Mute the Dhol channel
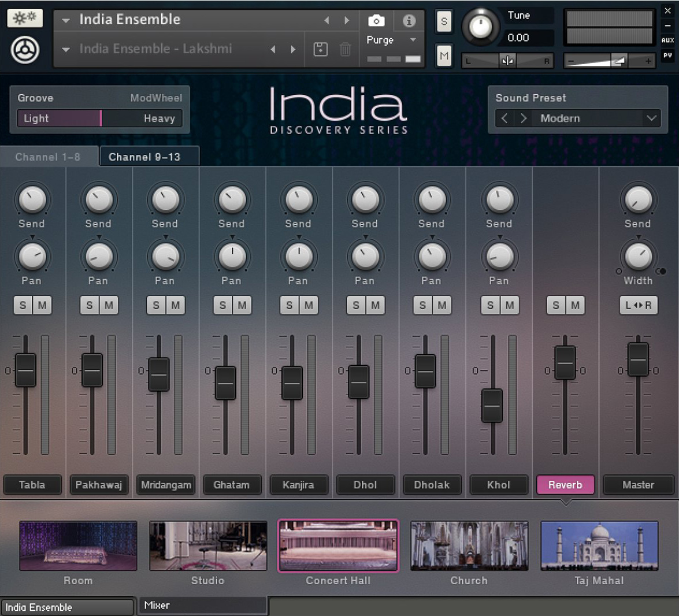 374,305
